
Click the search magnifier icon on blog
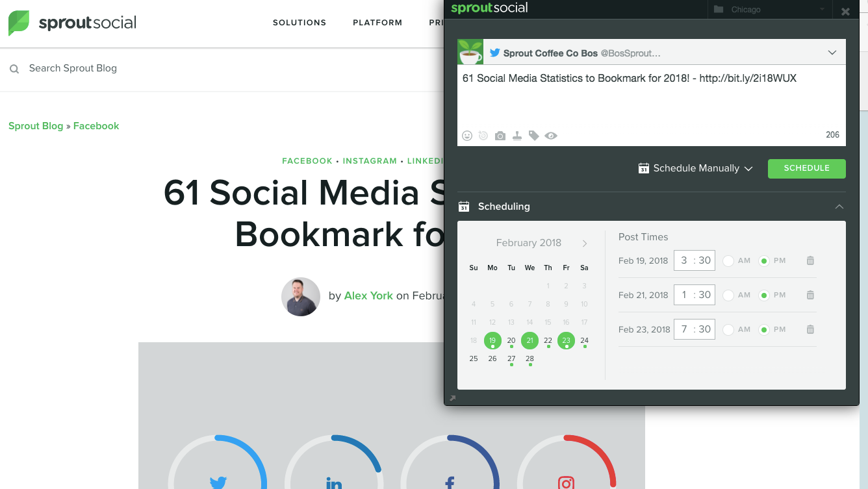pos(14,69)
